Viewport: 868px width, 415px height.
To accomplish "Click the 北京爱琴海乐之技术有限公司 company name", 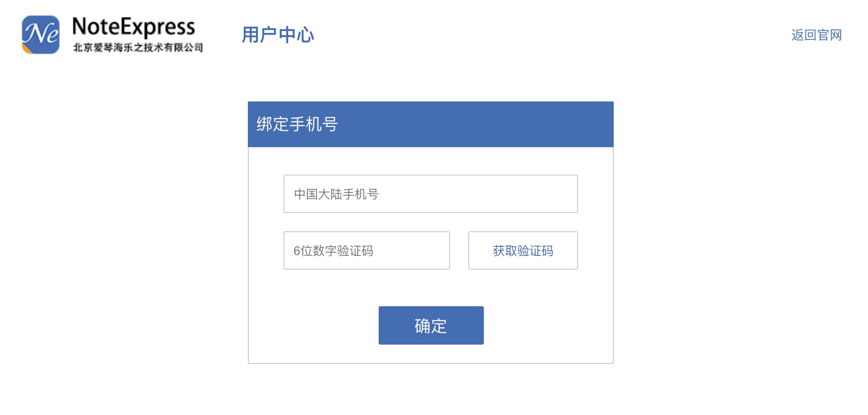I will (138, 47).
